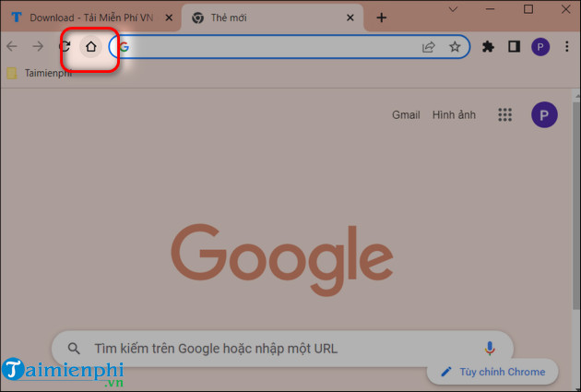Image resolution: width=581 pixels, height=392 pixels.
Task: Open the Extensions puzzle icon
Action: coord(488,47)
